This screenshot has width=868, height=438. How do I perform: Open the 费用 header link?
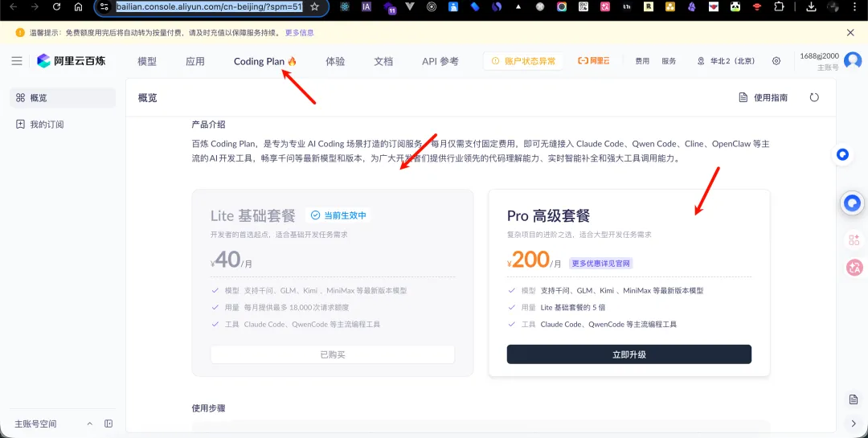tap(642, 61)
